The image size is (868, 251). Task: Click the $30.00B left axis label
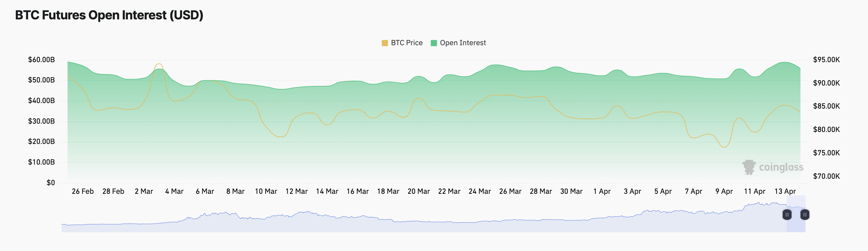pyautogui.click(x=41, y=121)
